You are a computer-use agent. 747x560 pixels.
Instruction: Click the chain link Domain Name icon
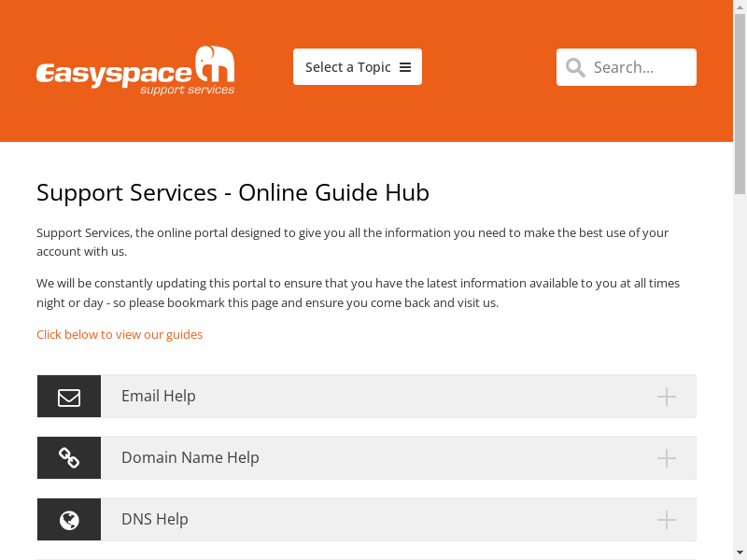click(69, 458)
